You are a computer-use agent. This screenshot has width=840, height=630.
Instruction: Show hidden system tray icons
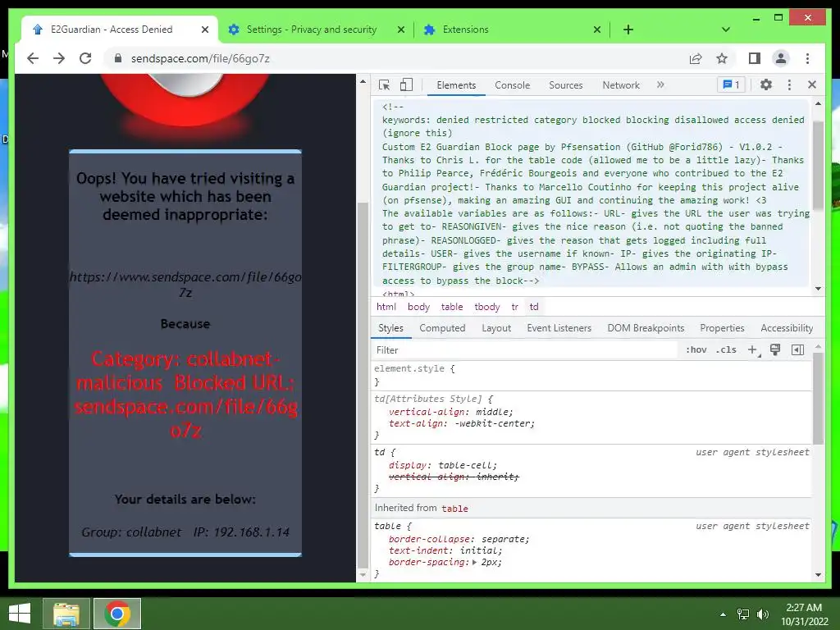[x=723, y=614]
